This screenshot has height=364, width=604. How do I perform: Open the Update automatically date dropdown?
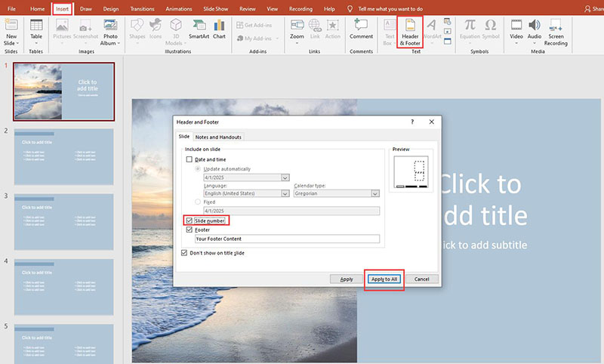[285, 177]
